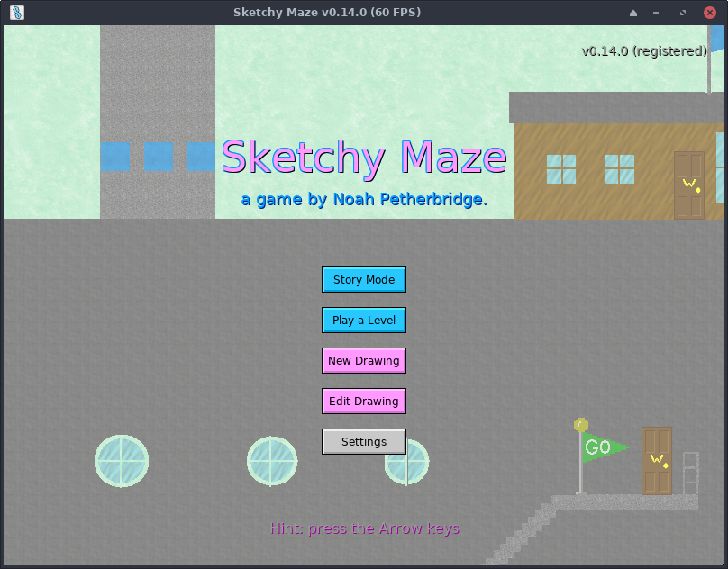Select the wooden door on the brown house
The height and width of the screenshot is (569, 728).
[689, 185]
